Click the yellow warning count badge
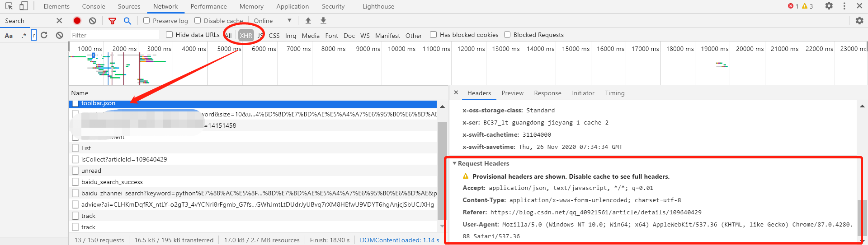 coord(808,6)
